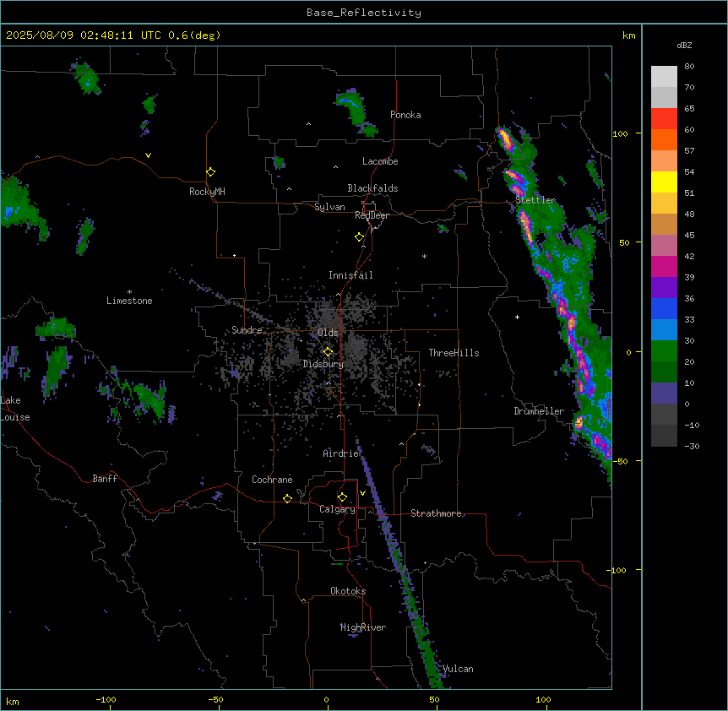The width and height of the screenshot is (728, 711).
Task: Click the Cochrane town label
Action: tap(272, 480)
